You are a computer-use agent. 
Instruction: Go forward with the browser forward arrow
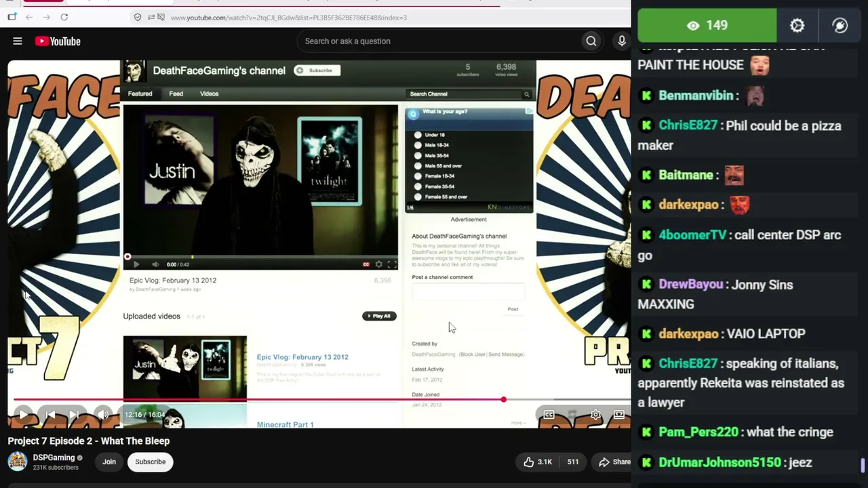(x=46, y=17)
